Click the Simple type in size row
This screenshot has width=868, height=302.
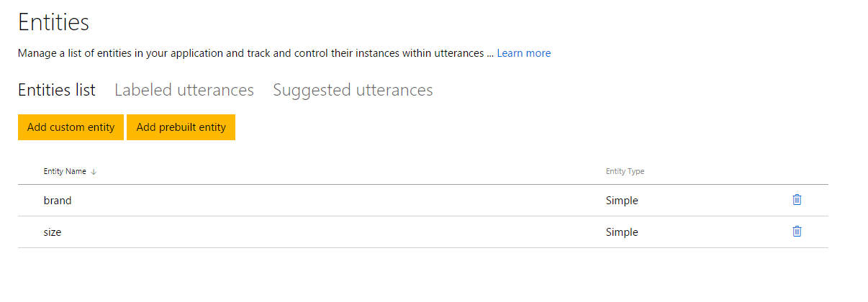[x=622, y=232]
